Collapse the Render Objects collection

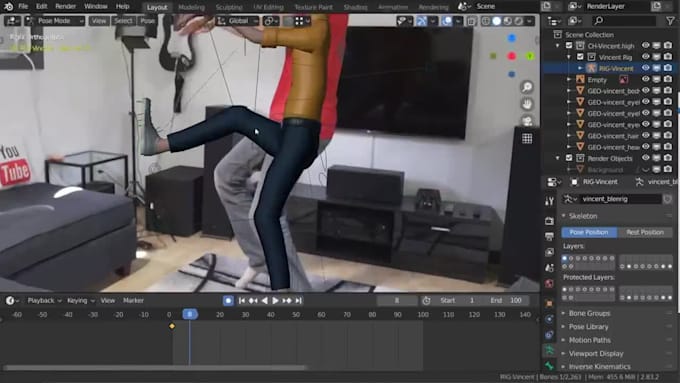[558, 158]
